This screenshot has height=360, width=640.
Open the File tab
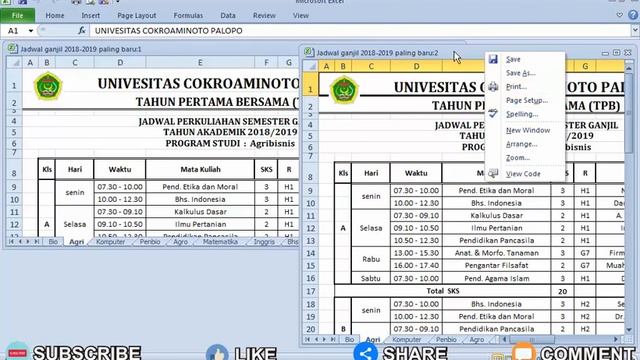(x=18, y=16)
